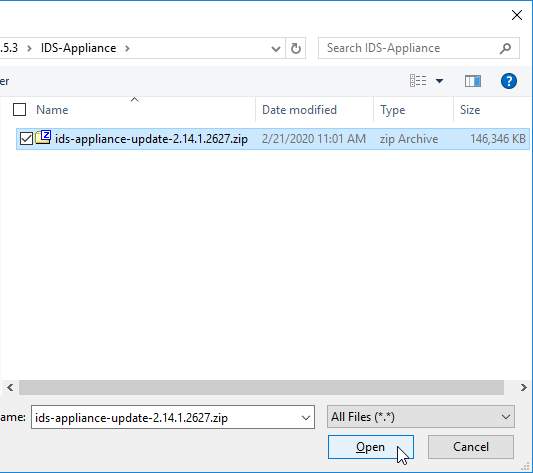Uncheck the ids-appliance-update zip file checkbox
Image resolution: width=533 pixels, height=473 pixels.
coord(26,139)
